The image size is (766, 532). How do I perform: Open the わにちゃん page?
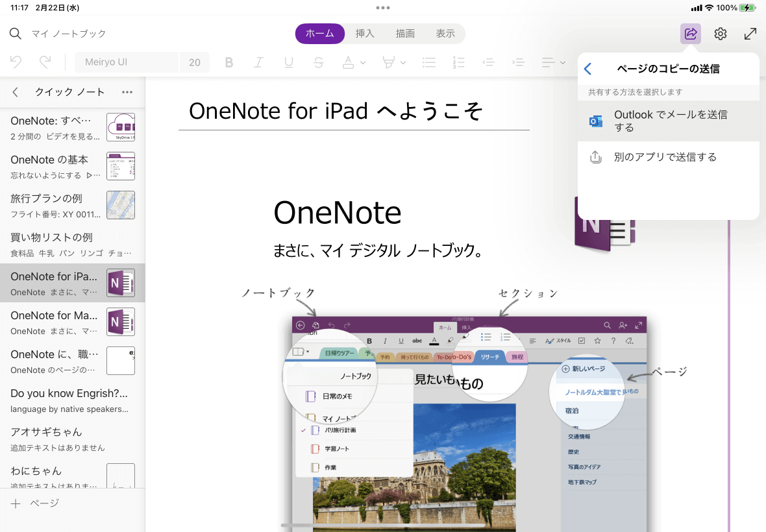pyautogui.click(x=72, y=474)
